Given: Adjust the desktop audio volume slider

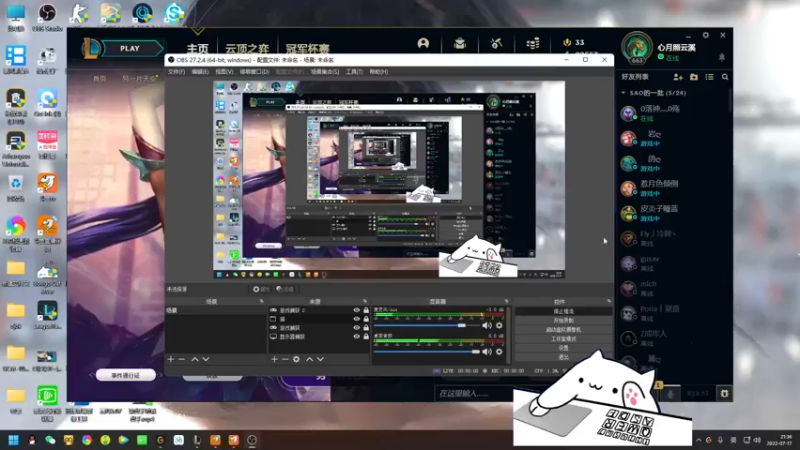Looking at the screenshot, I should [427, 352].
